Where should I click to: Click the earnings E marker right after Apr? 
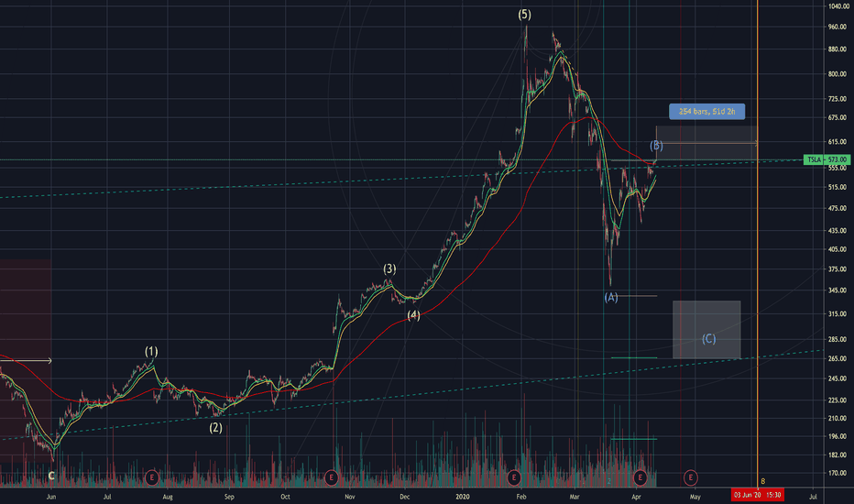640,477
